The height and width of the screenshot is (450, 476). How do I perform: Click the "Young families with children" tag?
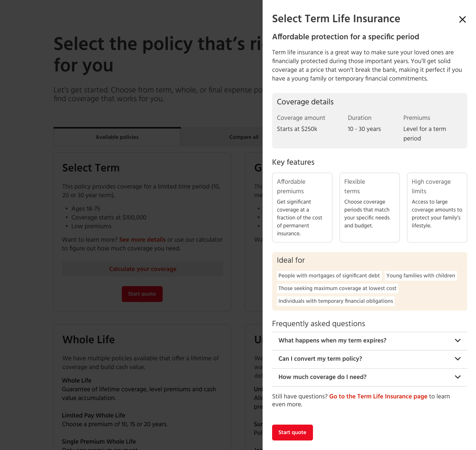420,275
